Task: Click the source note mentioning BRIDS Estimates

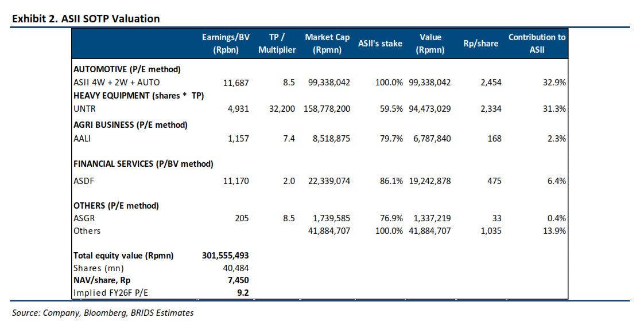Action: 103,313
